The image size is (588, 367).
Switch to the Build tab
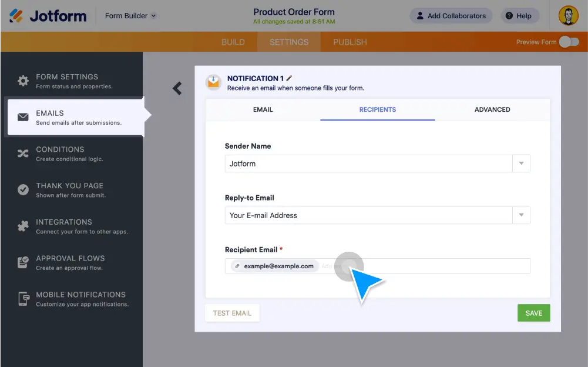click(x=233, y=42)
